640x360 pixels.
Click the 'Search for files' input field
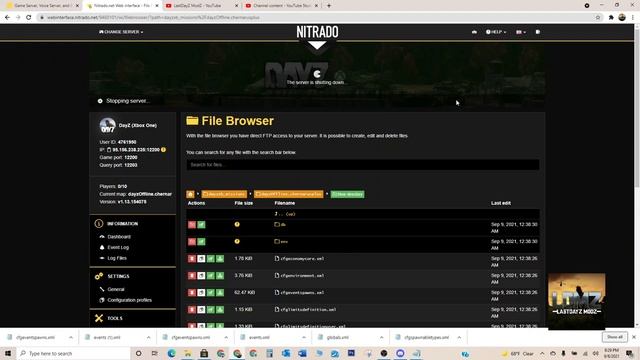[x=363, y=165]
